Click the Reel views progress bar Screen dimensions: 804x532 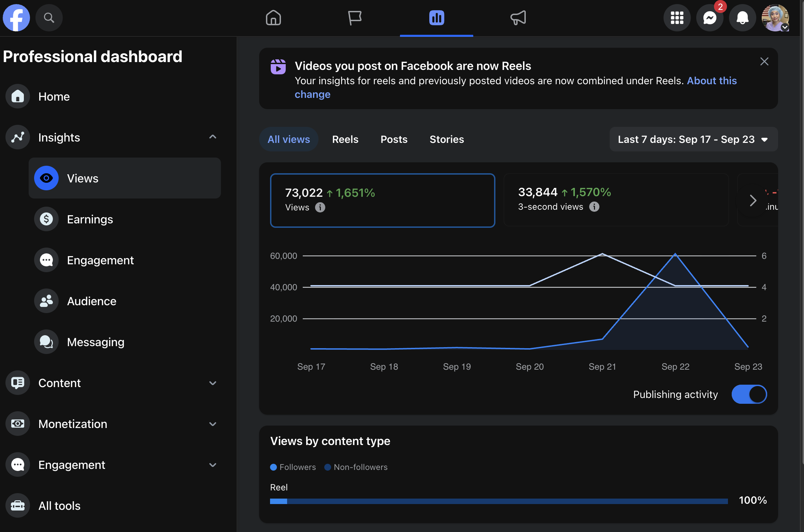498,501
